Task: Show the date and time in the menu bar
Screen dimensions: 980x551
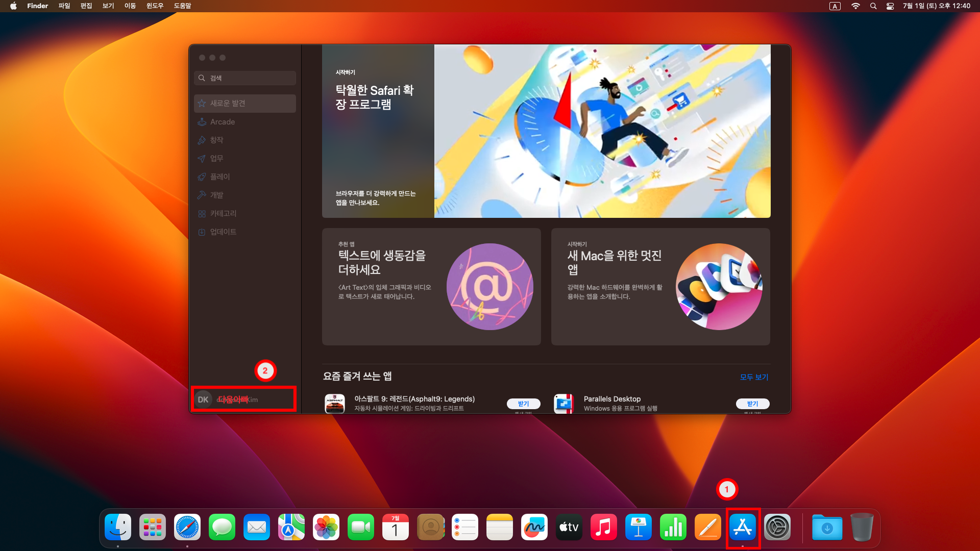Action: click(937, 6)
